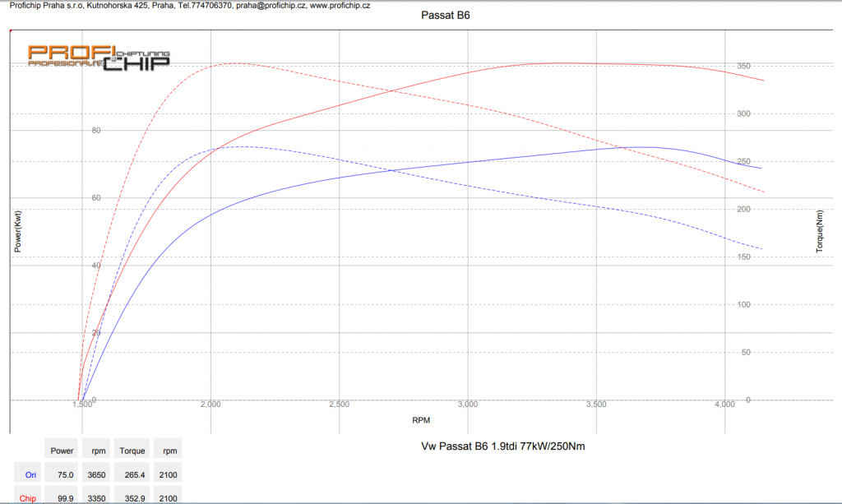Click the '1,500' RPM tick label

[82, 405]
